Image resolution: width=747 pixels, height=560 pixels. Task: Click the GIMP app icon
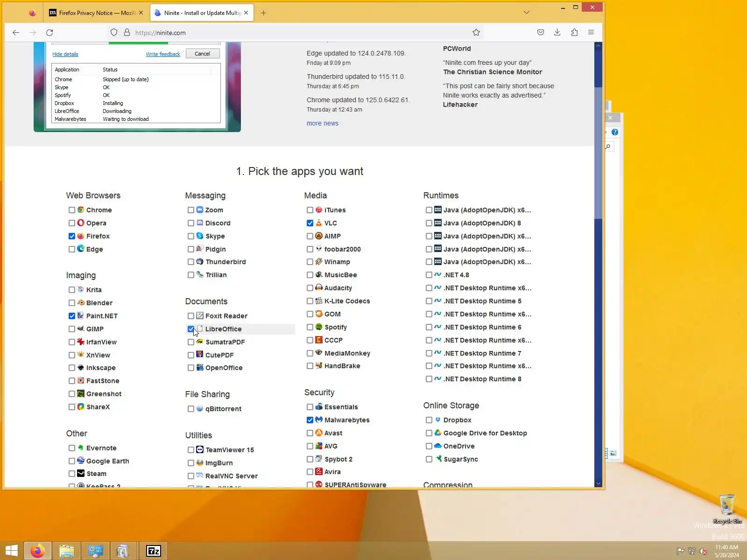coord(81,329)
